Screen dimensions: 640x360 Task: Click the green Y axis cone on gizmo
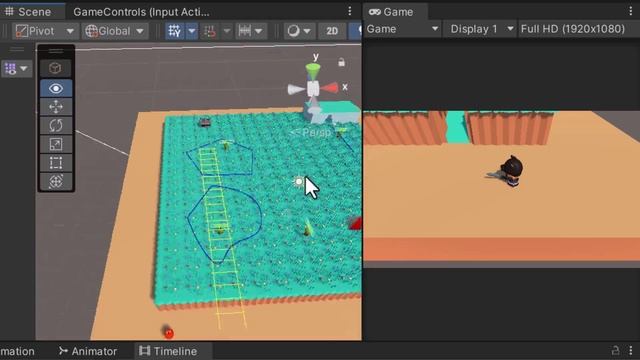point(313,71)
